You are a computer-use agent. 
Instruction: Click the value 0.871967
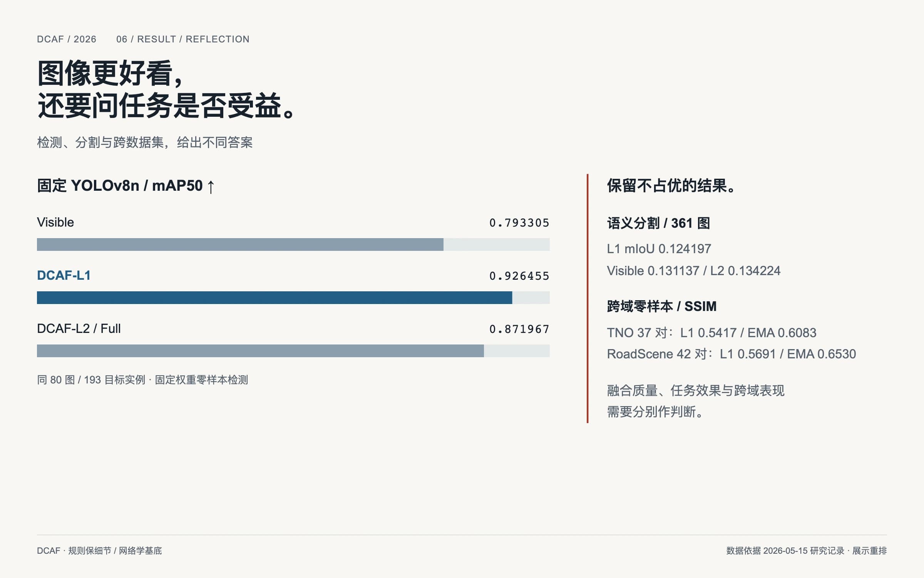coord(519,329)
